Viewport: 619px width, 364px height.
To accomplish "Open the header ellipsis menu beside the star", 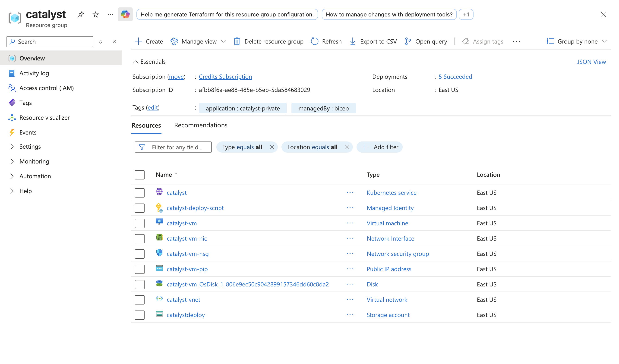I will (111, 15).
